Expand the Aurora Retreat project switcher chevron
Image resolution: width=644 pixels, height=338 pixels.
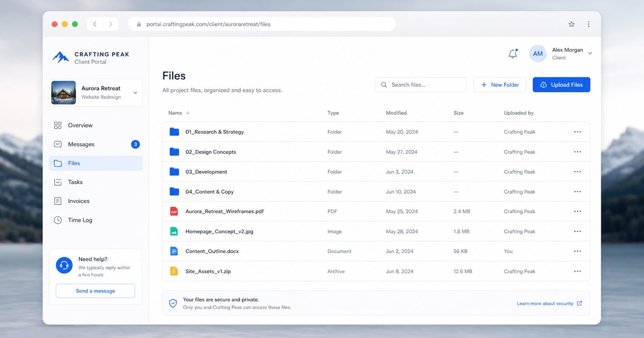[135, 93]
